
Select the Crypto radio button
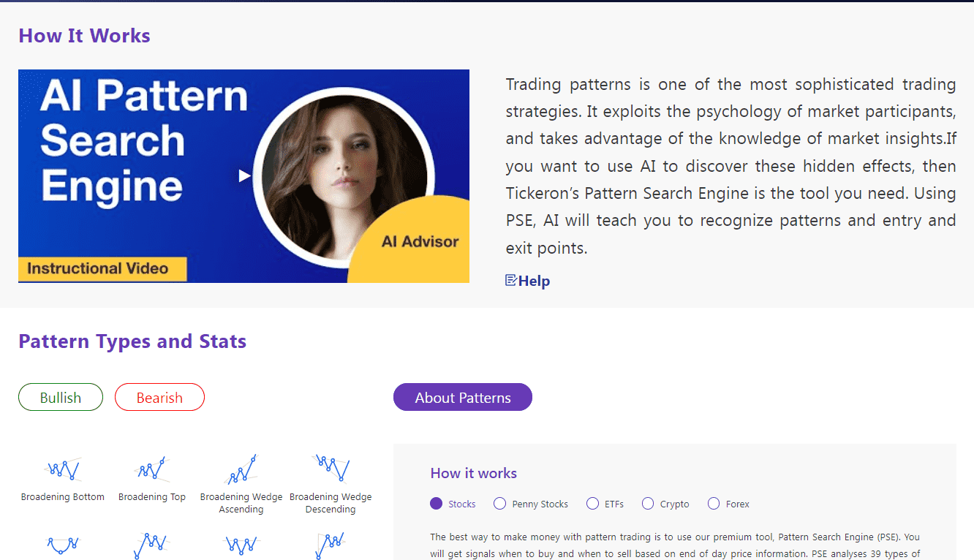648,504
